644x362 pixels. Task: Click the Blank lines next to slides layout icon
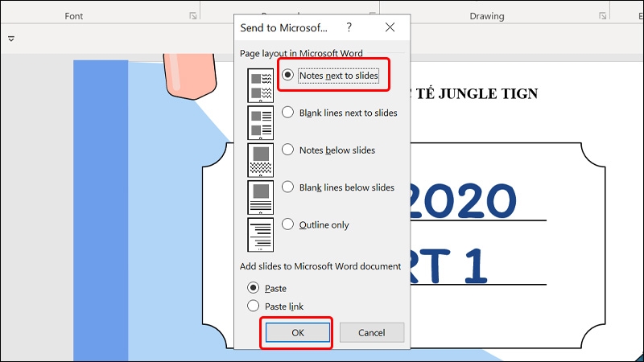[x=260, y=123]
